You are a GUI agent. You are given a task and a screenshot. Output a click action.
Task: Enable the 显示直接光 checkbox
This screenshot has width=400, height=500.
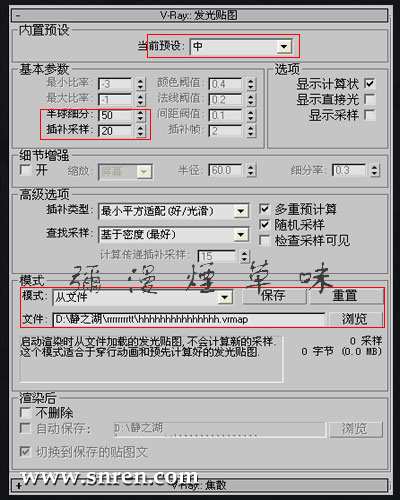click(x=370, y=99)
